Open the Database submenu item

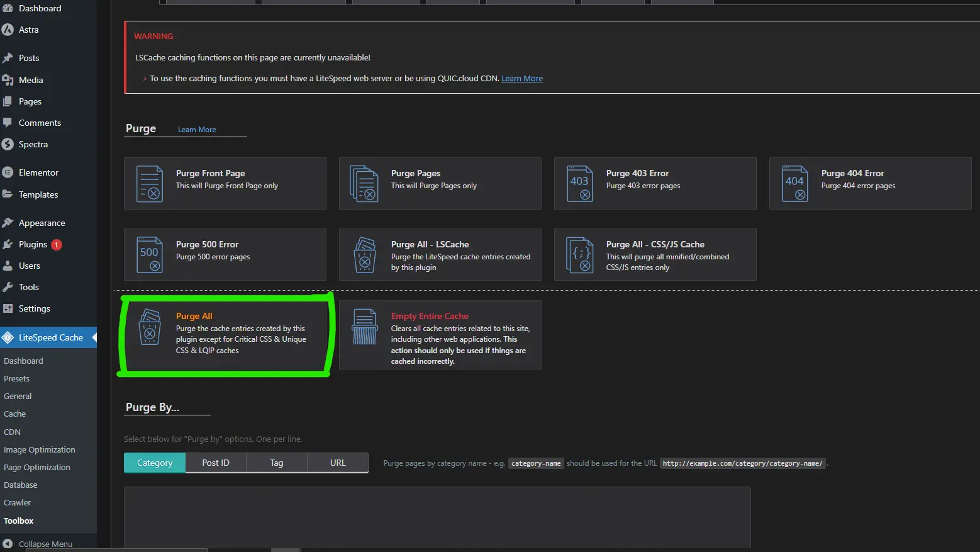coord(20,485)
